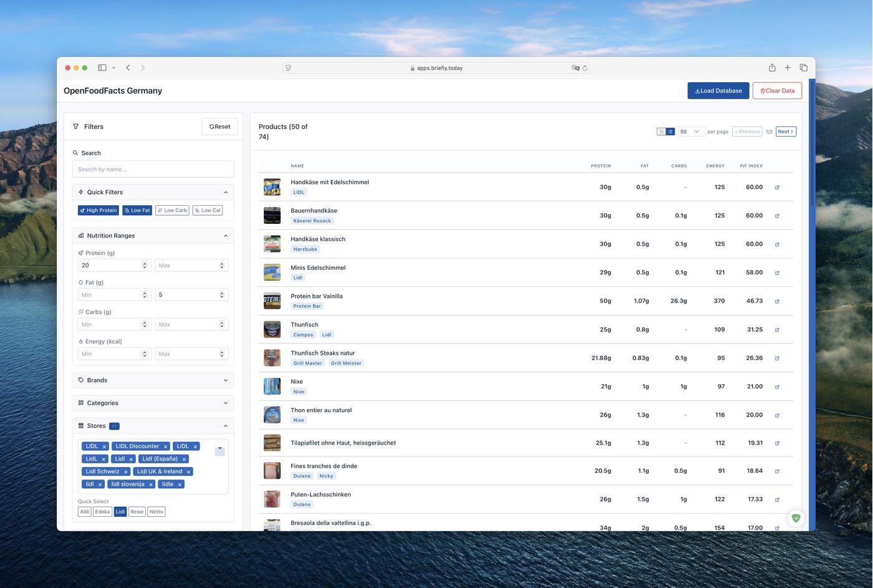The height and width of the screenshot is (588, 873).
Task: Open external link for Protein bar Vainilla
Action: pos(777,301)
